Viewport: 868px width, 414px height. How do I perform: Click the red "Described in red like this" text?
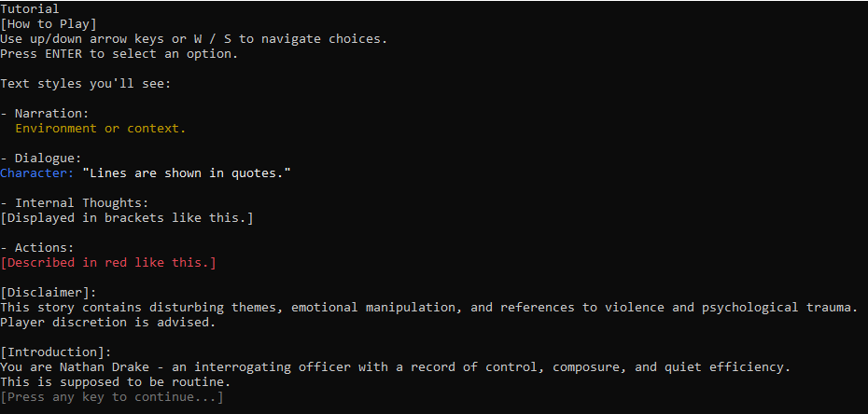coord(107,263)
